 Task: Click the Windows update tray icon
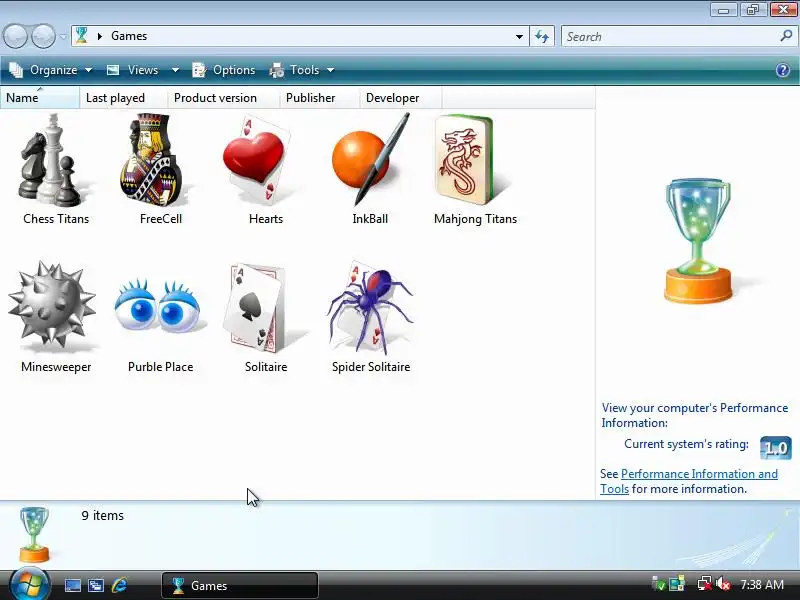(677, 584)
